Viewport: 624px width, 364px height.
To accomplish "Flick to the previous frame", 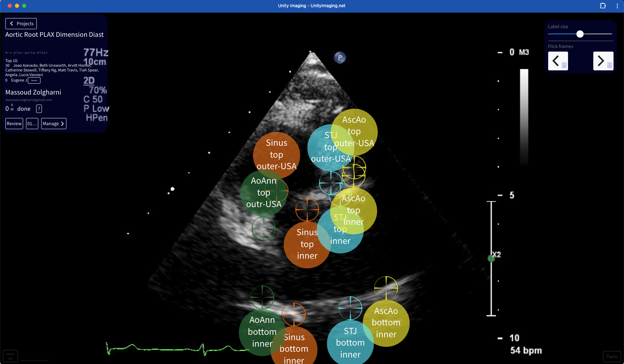I will pos(558,61).
